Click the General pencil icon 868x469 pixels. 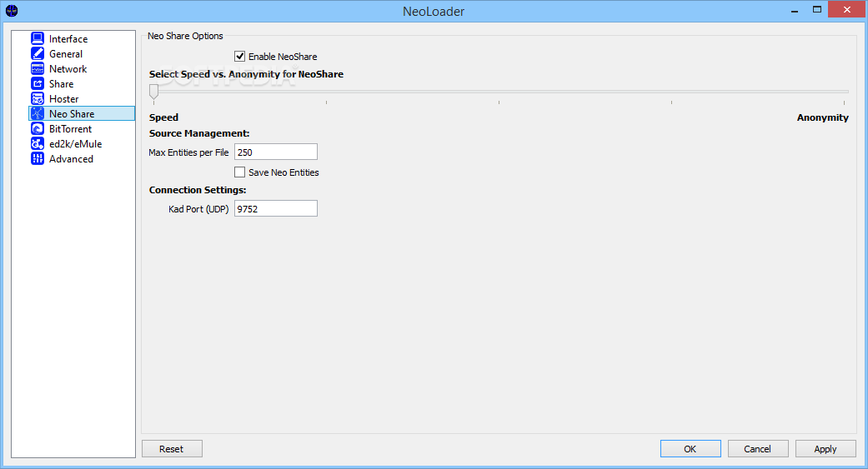tap(37, 53)
